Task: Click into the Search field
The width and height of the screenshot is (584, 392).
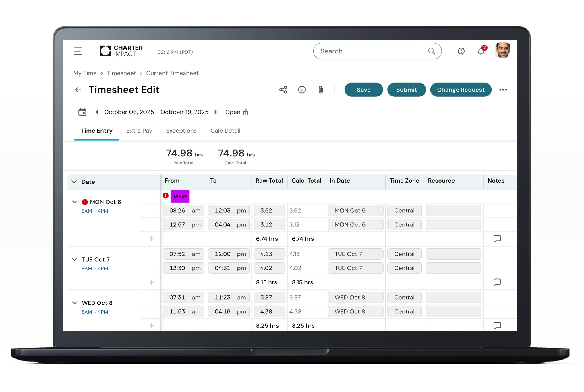Action: (372, 51)
